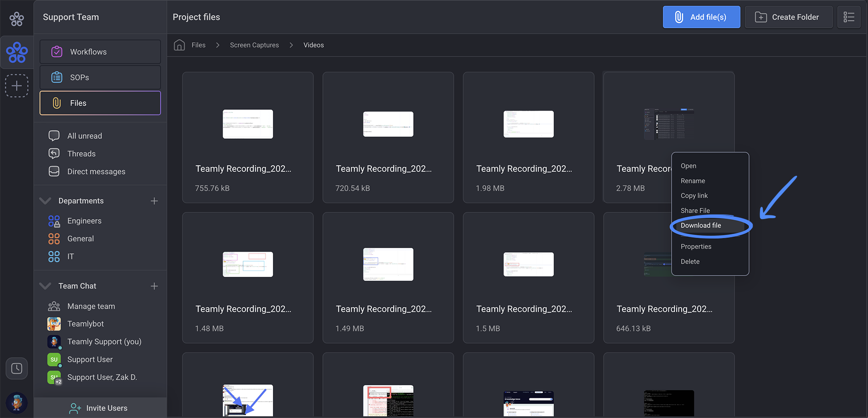
Task: Open Files section in sidebar
Action: tap(100, 103)
